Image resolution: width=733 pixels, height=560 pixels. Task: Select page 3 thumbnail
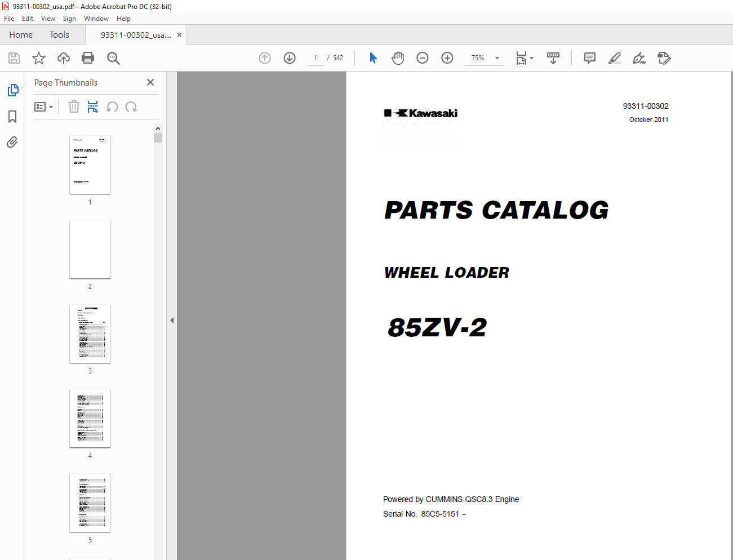click(90, 334)
